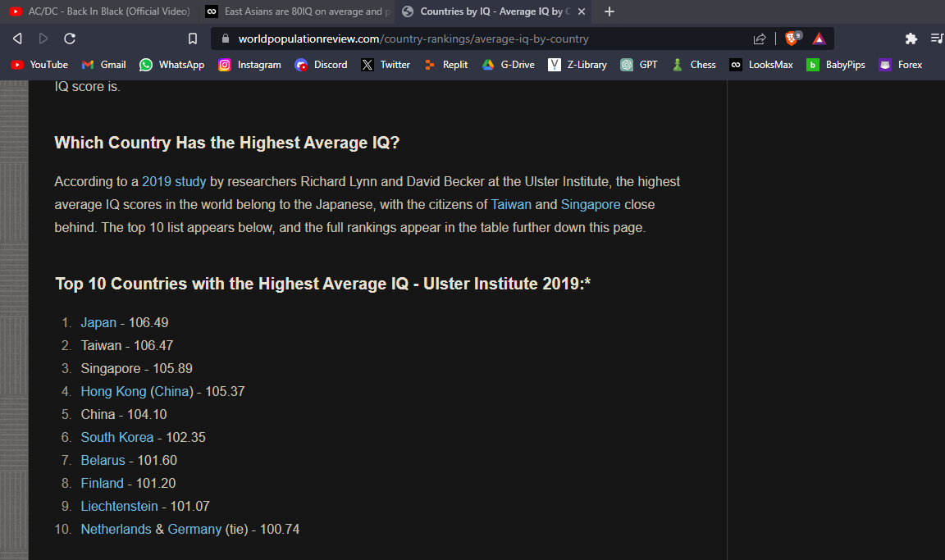Open the extensions puzzle piece icon

(x=911, y=39)
